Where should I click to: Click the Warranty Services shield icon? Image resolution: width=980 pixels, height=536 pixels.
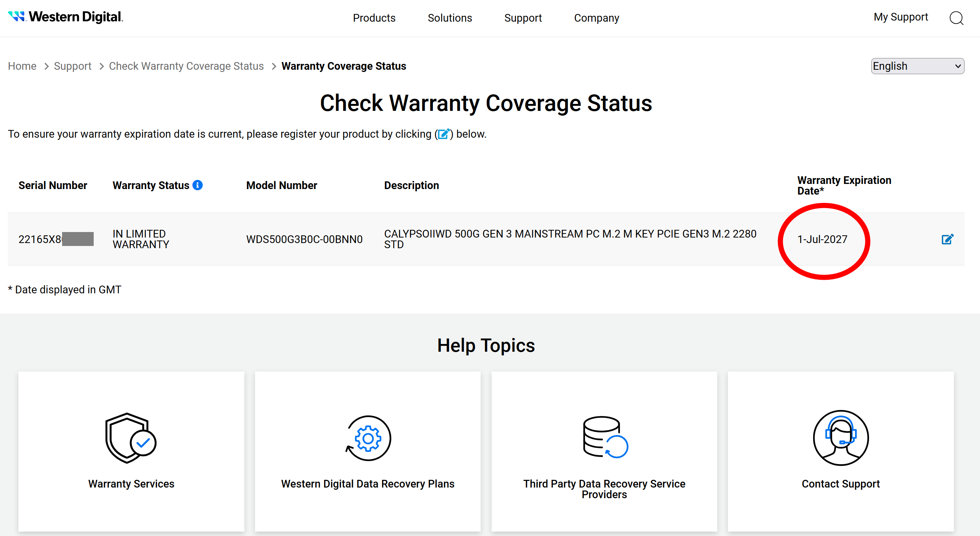tap(131, 438)
